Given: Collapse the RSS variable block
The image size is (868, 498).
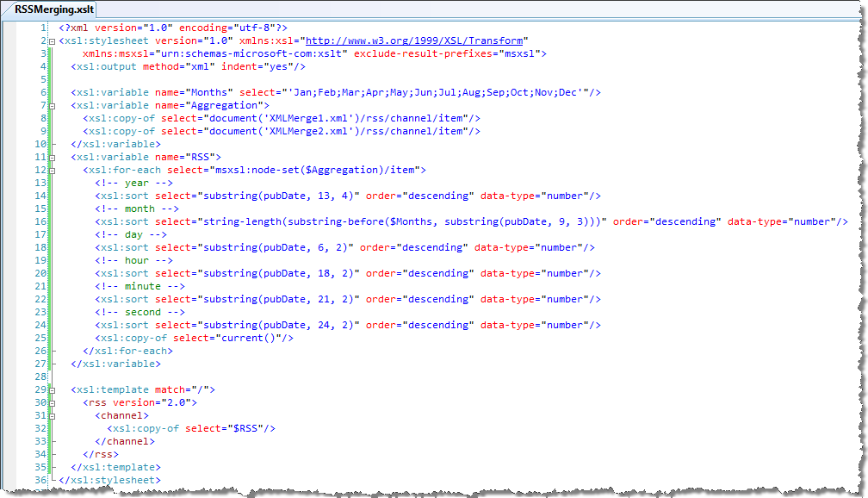Looking at the screenshot, I should pos(52,158).
